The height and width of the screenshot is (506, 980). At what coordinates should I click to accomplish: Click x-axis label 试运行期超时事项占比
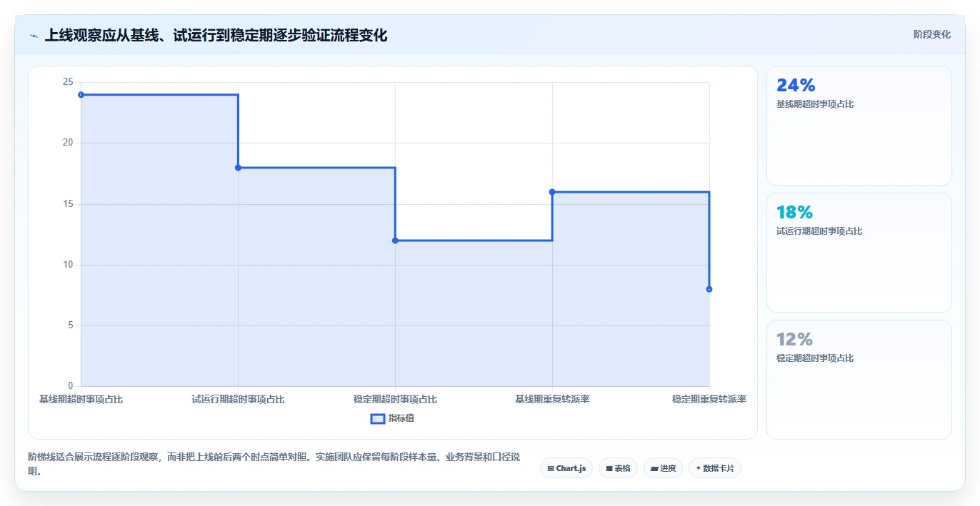coord(238,400)
